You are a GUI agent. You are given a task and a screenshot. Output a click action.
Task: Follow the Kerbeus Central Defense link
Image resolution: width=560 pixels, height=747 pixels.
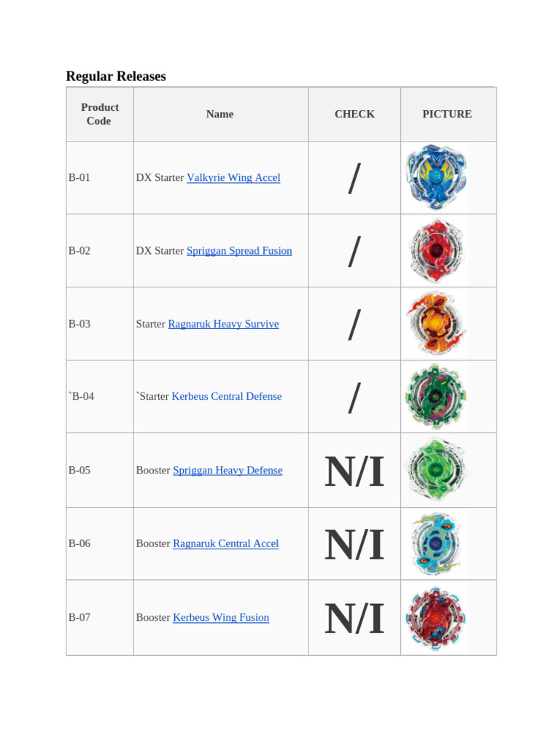click(227, 396)
